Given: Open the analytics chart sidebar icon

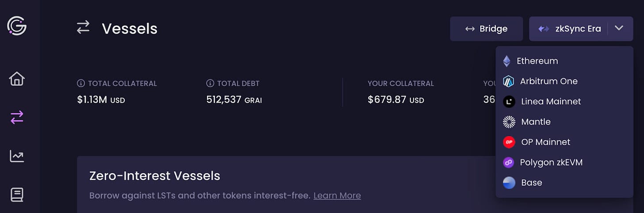Looking at the screenshot, I should pyautogui.click(x=17, y=156).
